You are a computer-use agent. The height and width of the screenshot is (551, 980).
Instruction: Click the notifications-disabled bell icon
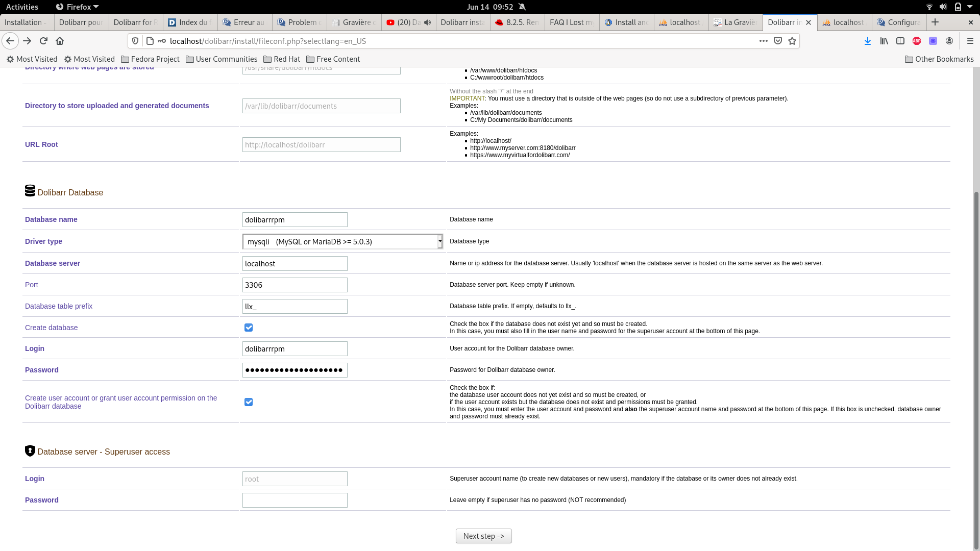point(522,7)
